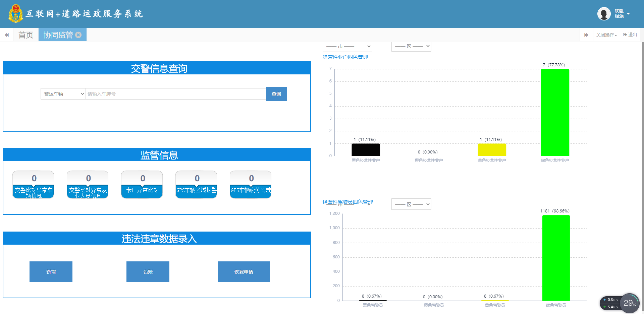
Task: Click the system logo emblem
Action: tap(15, 14)
